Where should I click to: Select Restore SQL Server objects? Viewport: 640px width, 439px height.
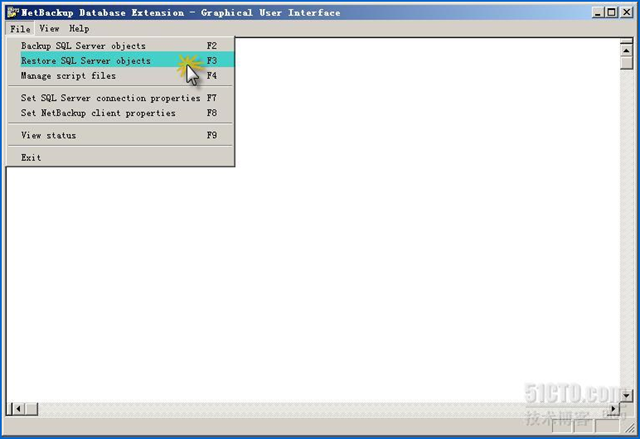coord(121,60)
